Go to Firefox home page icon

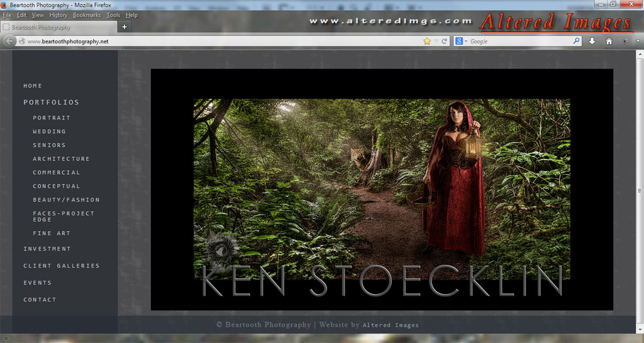(609, 41)
